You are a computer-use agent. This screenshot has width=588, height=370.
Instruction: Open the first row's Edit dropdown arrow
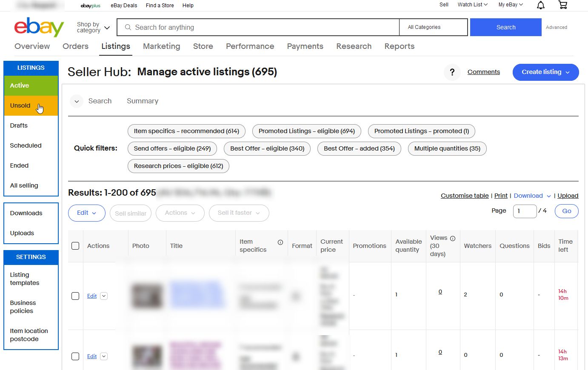click(103, 296)
